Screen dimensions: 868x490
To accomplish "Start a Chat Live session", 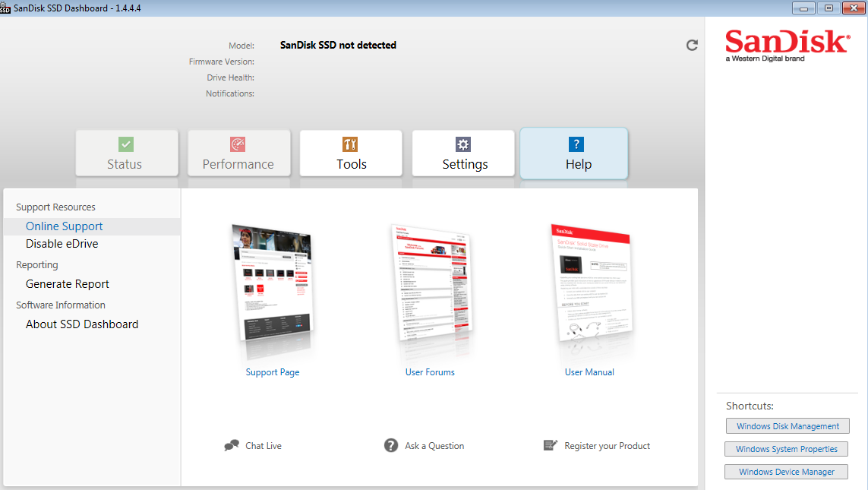I will tap(264, 446).
